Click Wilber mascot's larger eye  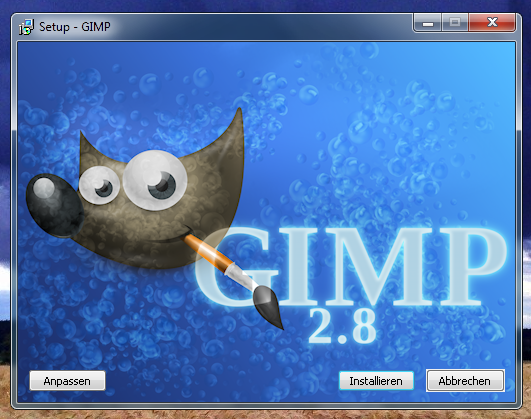click(155, 180)
